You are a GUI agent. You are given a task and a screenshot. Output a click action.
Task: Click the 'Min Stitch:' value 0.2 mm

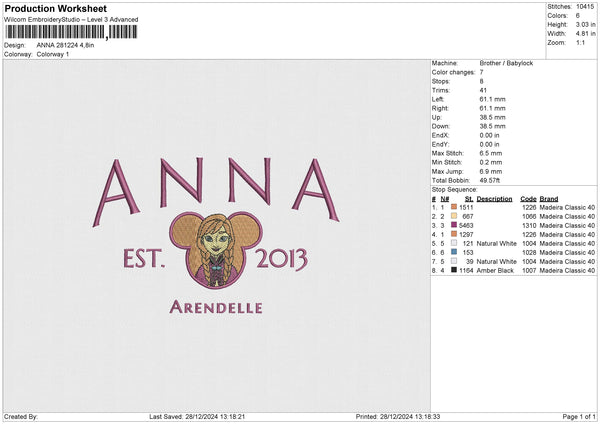pyautogui.click(x=491, y=162)
